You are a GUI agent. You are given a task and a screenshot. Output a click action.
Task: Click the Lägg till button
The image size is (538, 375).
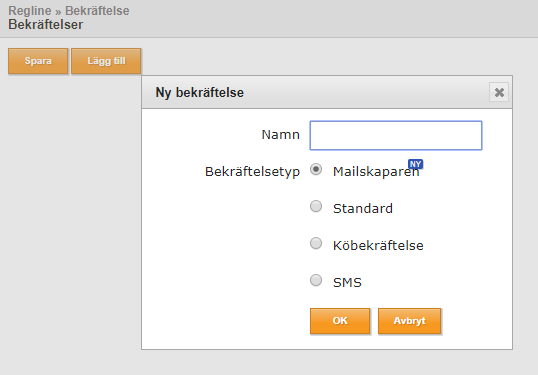click(106, 61)
